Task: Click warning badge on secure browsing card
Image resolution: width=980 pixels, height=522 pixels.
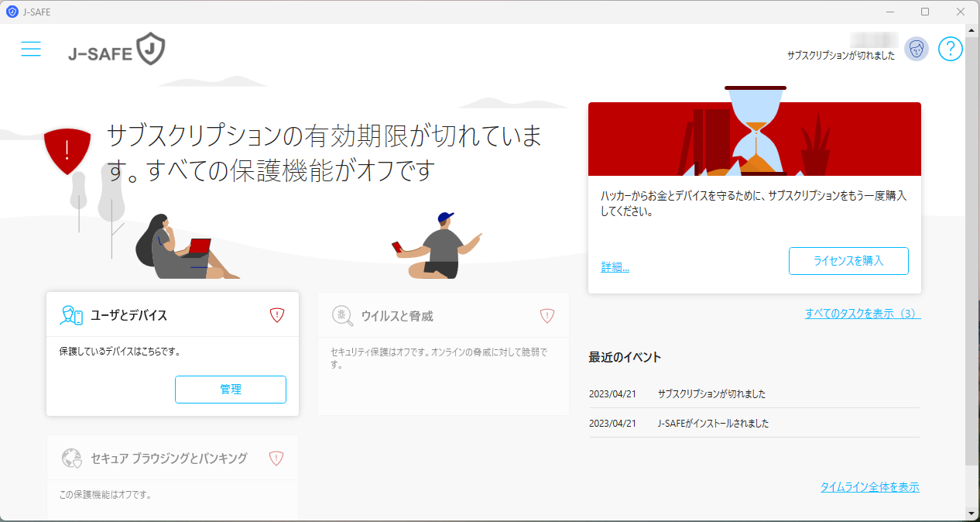Action: (x=276, y=457)
